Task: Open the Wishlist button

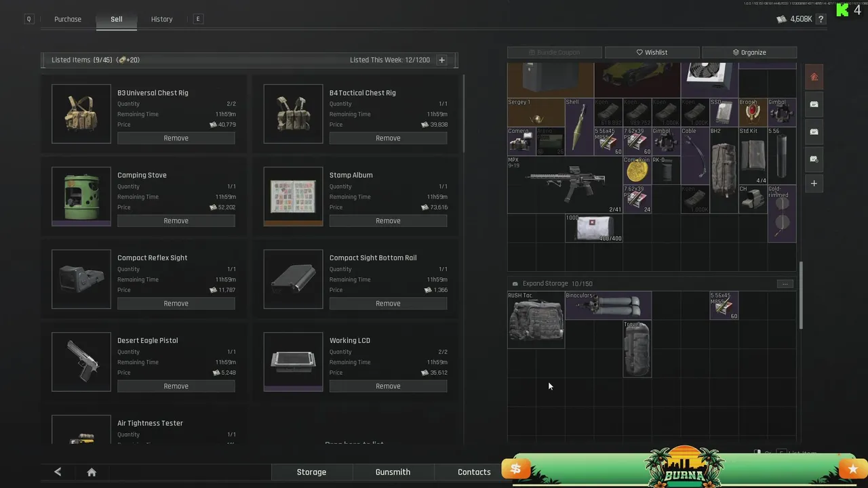Action: pos(652,52)
